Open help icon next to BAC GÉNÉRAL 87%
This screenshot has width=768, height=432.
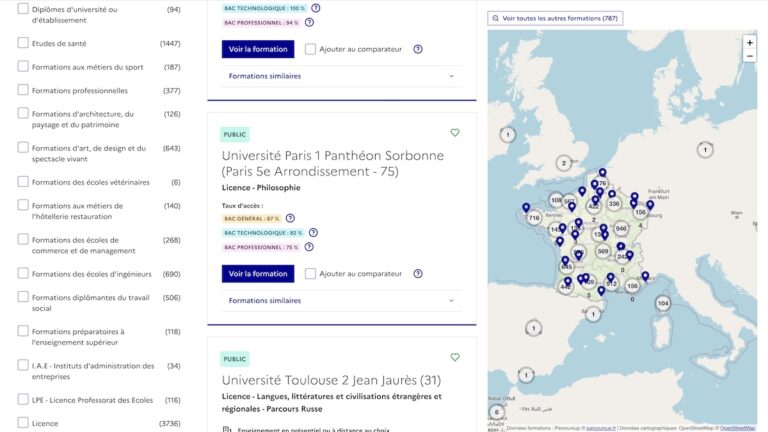tap(290, 218)
